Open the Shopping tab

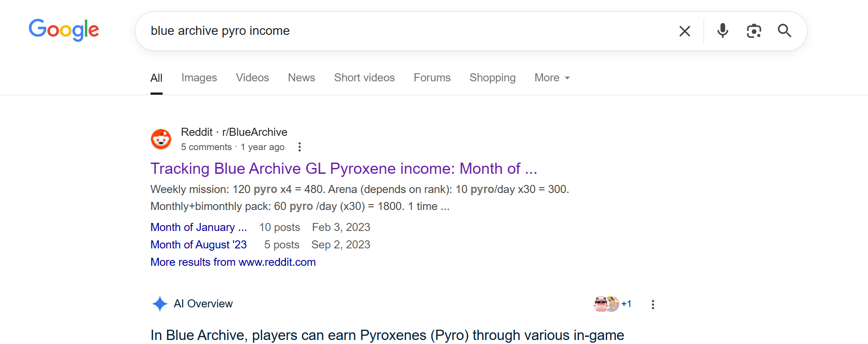point(492,78)
